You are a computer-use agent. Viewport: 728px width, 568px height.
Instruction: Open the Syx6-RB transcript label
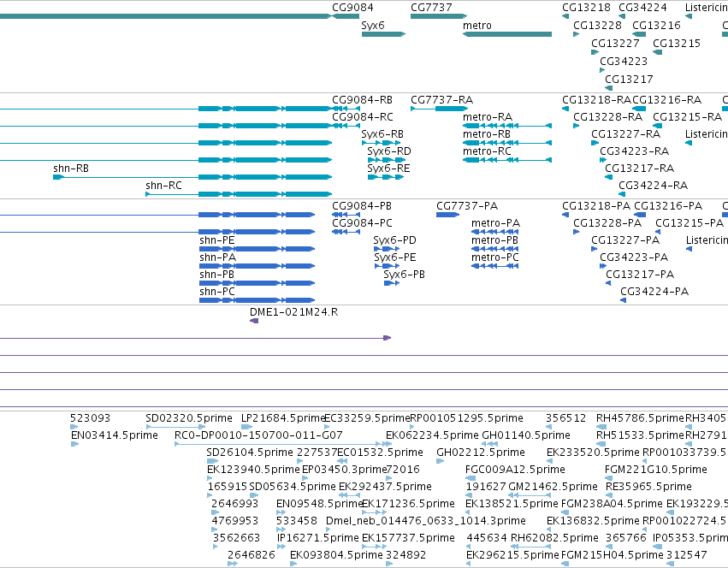coord(382,134)
